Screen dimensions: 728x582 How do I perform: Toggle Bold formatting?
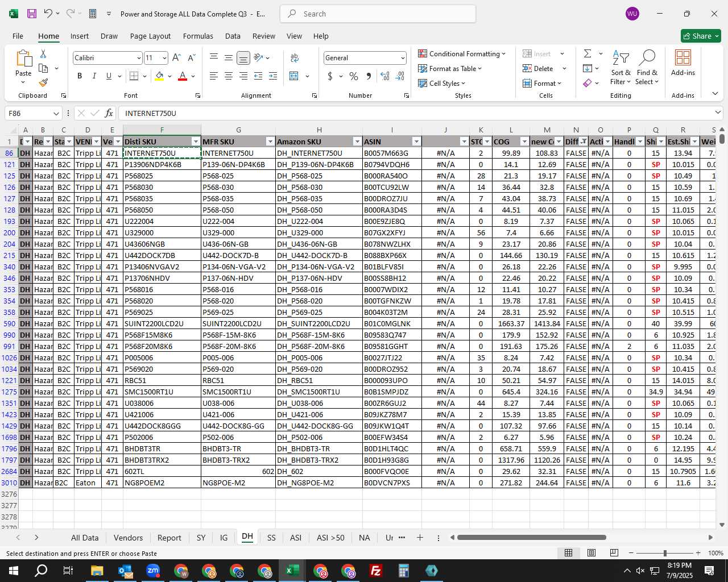coord(80,76)
